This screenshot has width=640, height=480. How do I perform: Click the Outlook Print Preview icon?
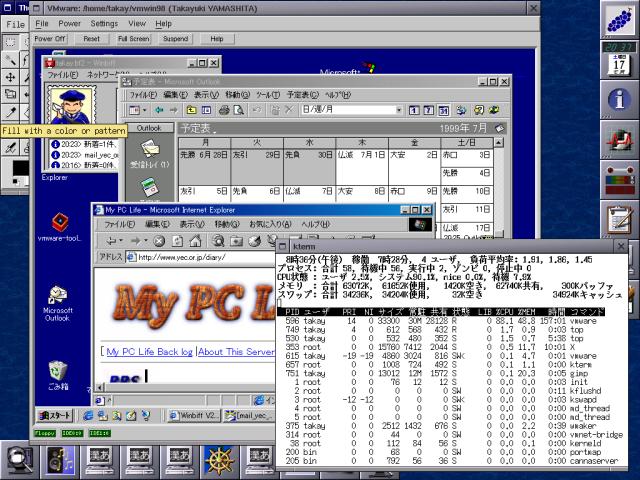239,110
